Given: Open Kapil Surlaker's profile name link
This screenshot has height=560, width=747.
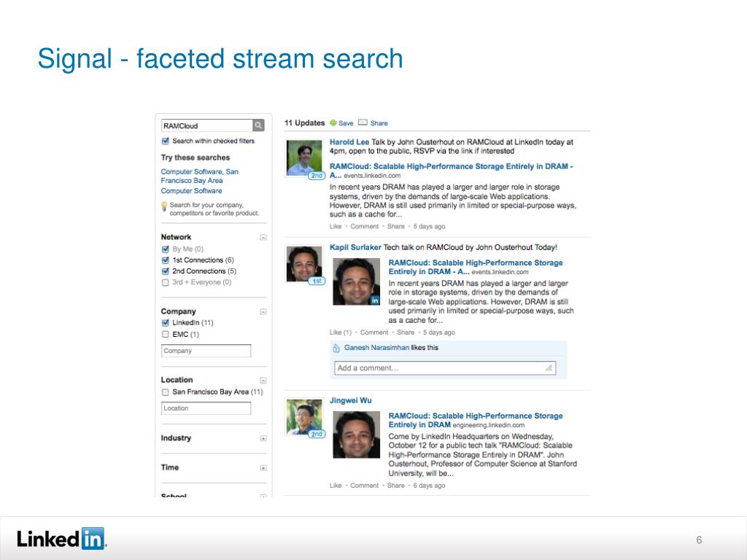Looking at the screenshot, I should (x=355, y=247).
